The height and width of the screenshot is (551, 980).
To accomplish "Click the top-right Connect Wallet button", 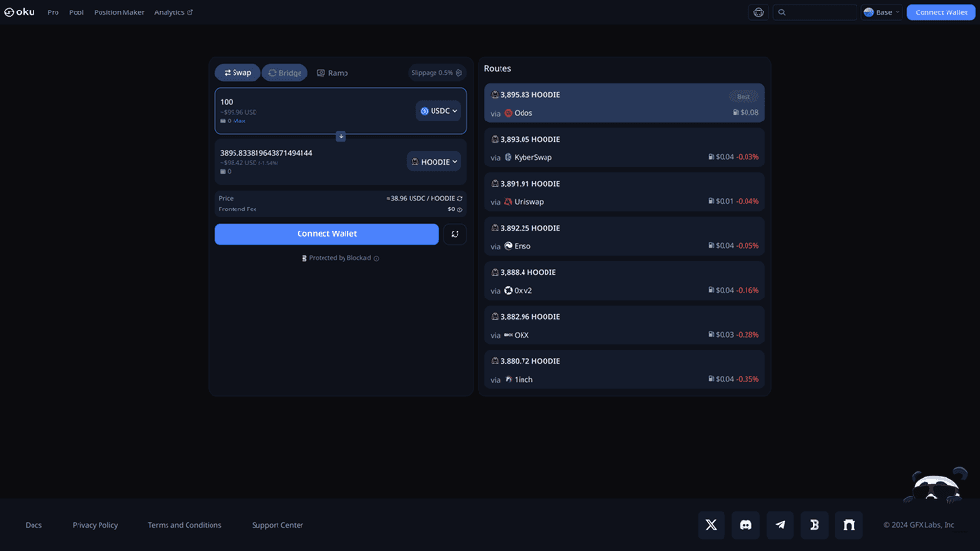I will coord(941,12).
